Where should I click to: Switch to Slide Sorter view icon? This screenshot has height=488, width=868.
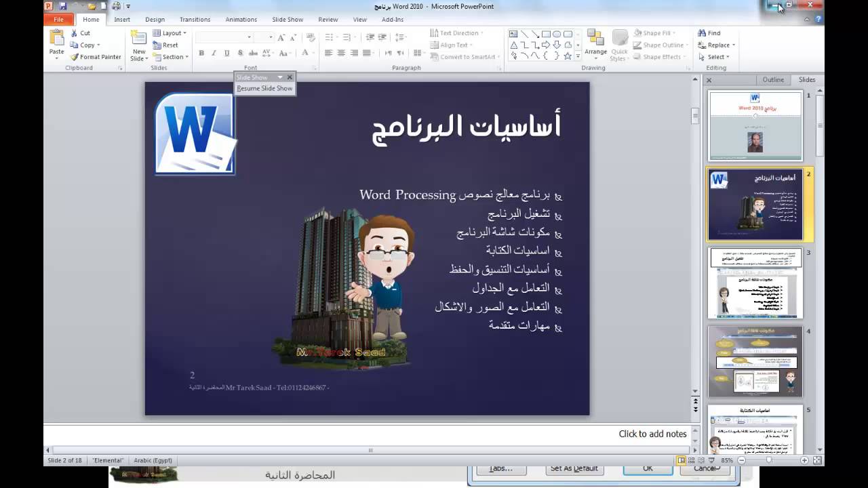coord(691,460)
